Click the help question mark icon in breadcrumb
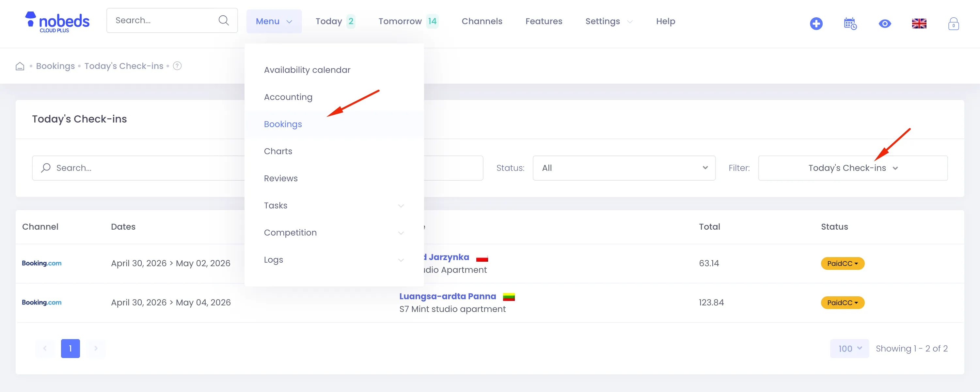This screenshot has height=392, width=980. pos(177,66)
